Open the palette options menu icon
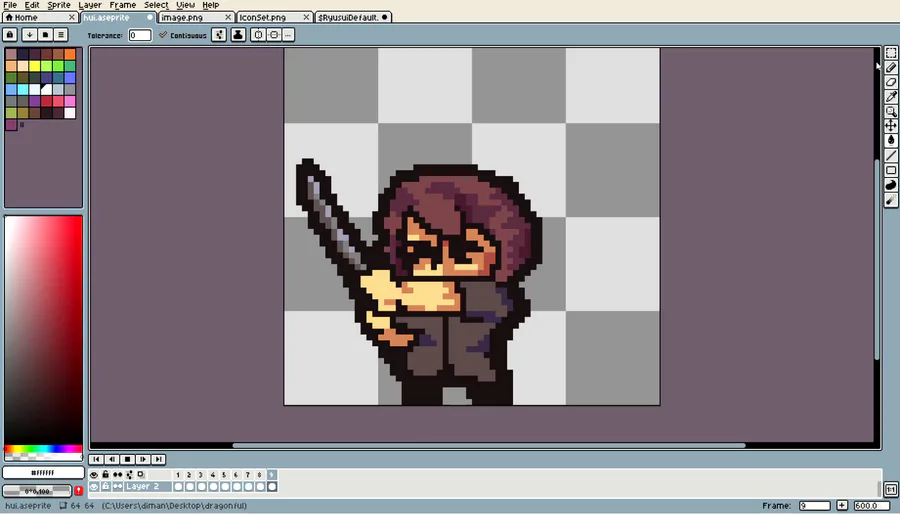 coord(60,35)
